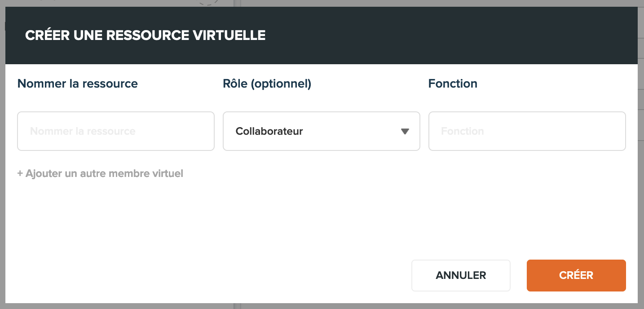Confirm with the orange CRÉER button
The height and width of the screenshot is (309, 644).
[x=576, y=275]
